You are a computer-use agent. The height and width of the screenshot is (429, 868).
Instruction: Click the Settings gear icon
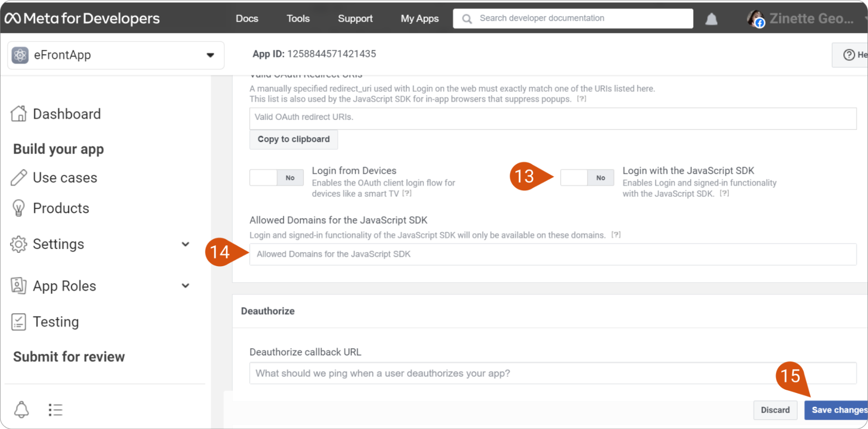coord(19,244)
